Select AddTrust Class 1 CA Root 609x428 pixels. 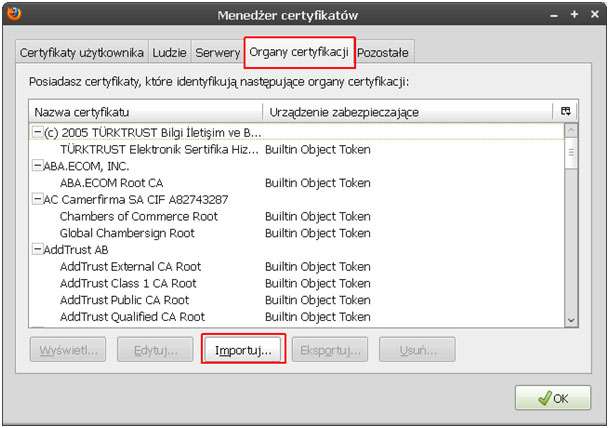pos(297,283)
